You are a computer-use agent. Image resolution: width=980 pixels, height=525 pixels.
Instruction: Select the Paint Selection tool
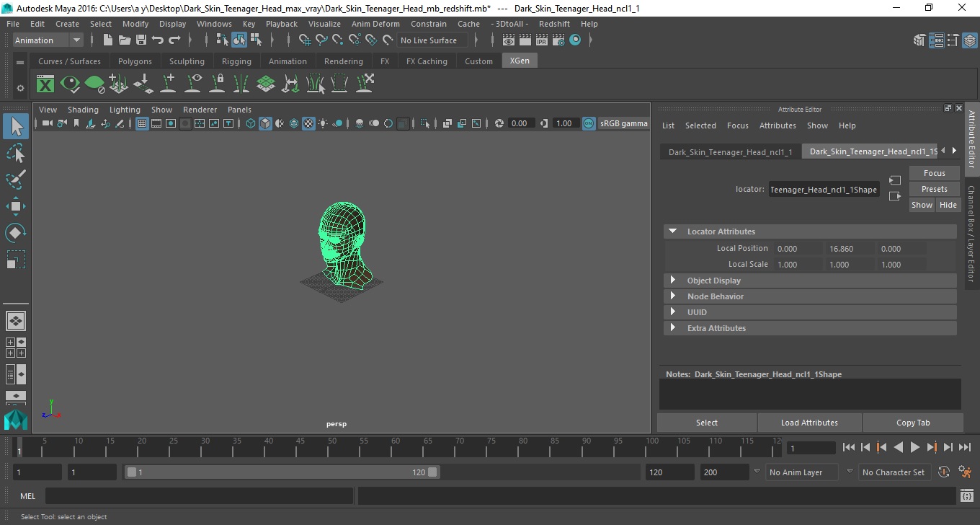pos(16,179)
